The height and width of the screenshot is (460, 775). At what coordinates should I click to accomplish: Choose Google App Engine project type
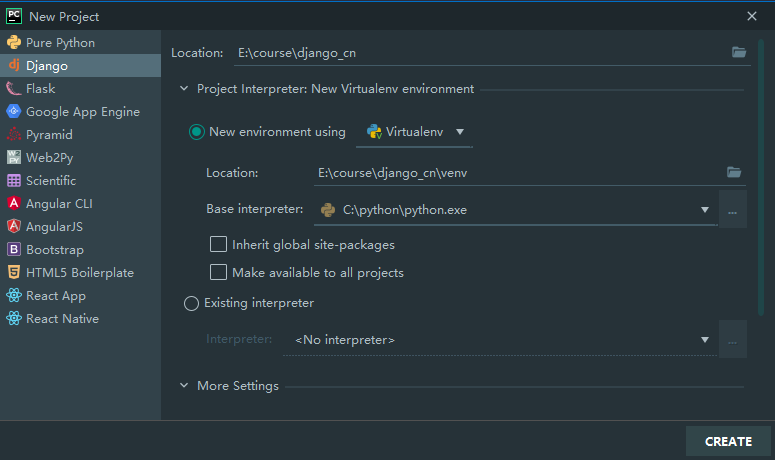81,111
